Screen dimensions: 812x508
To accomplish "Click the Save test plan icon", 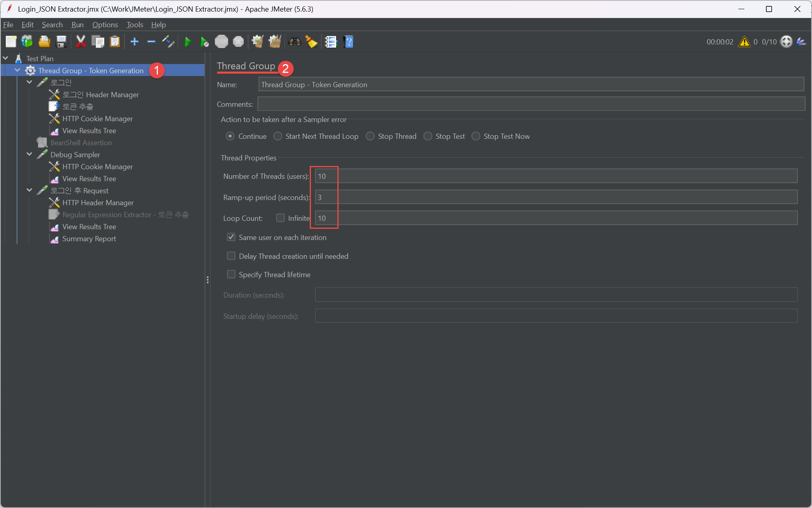I will [61, 42].
